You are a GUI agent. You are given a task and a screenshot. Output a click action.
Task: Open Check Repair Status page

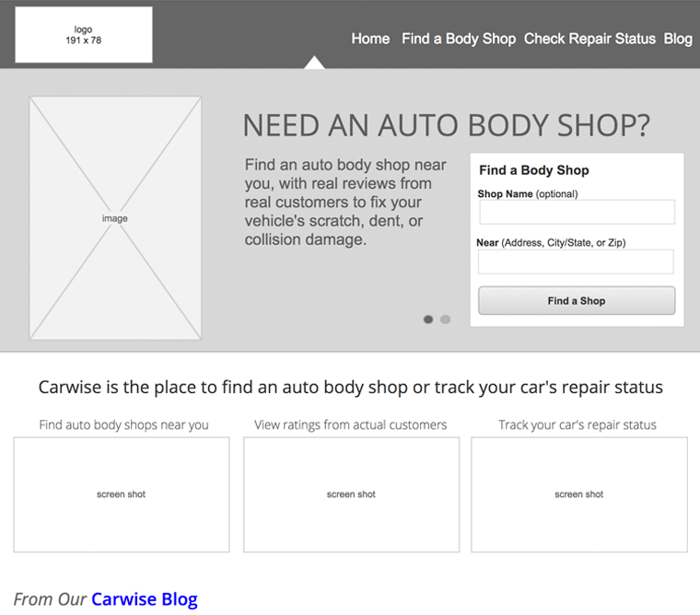[589, 39]
